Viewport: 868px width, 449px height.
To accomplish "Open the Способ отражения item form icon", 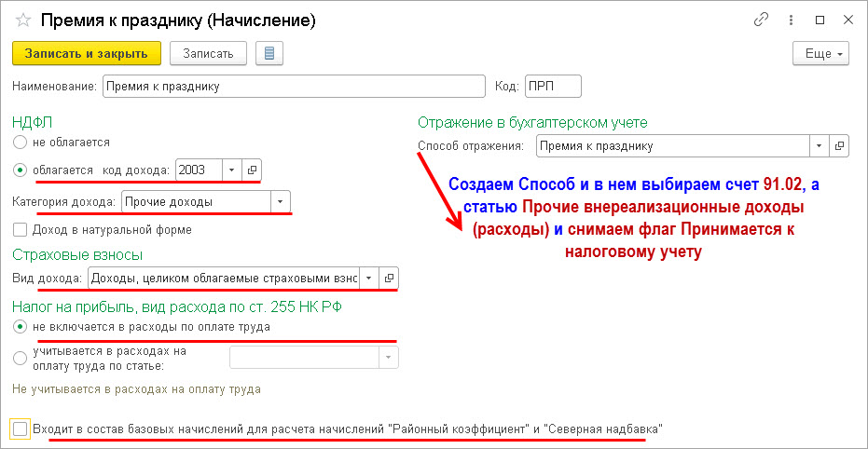I will tap(840, 146).
